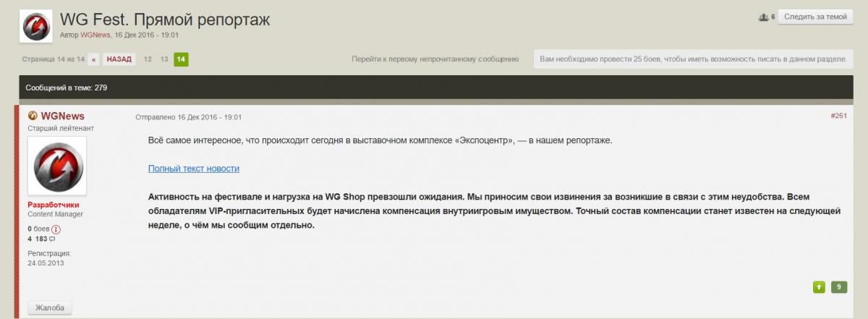Image resolution: width=868 pixels, height=319 pixels.
Task: Click the topic title 'WG Fest. Прямой репортаж'
Action: [x=165, y=19]
